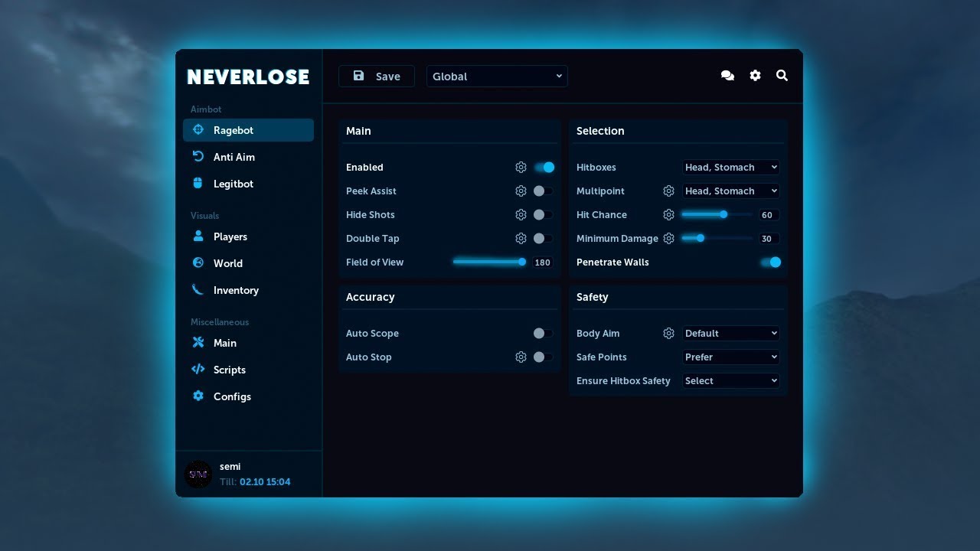Click the Scripts code icon
Screen dimensions: 980x551
pos(198,369)
